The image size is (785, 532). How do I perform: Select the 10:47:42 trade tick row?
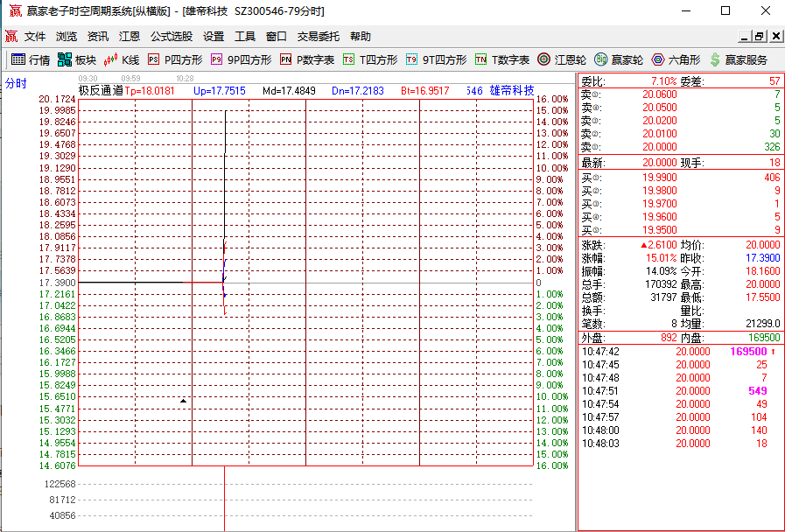click(x=680, y=352)
